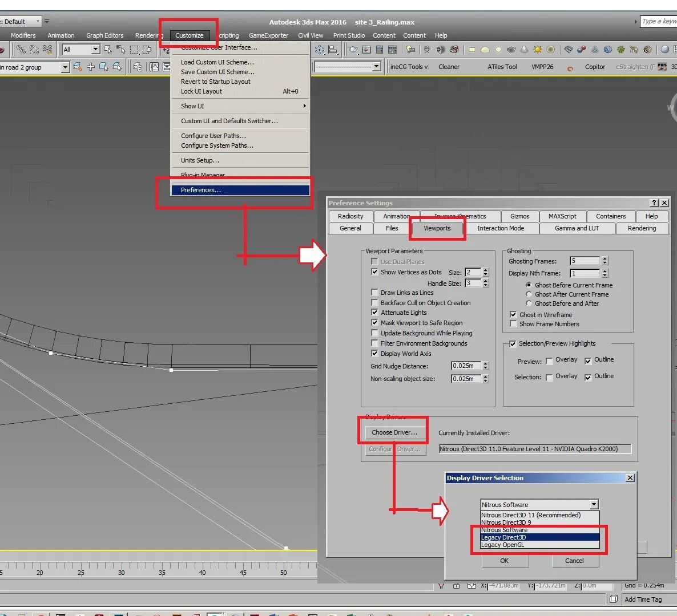Adjust Ghosting Frames spinner arrows

pyautogui.click(x=605, y=261)
